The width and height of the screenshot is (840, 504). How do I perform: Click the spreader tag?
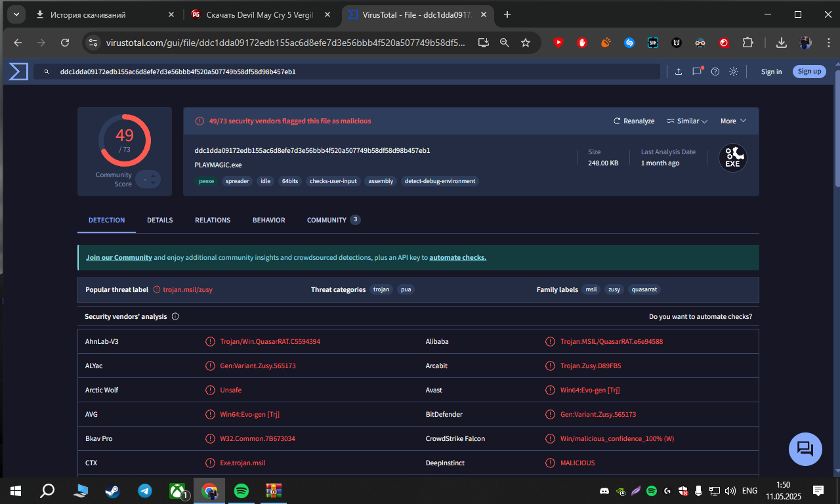point(238,181)
